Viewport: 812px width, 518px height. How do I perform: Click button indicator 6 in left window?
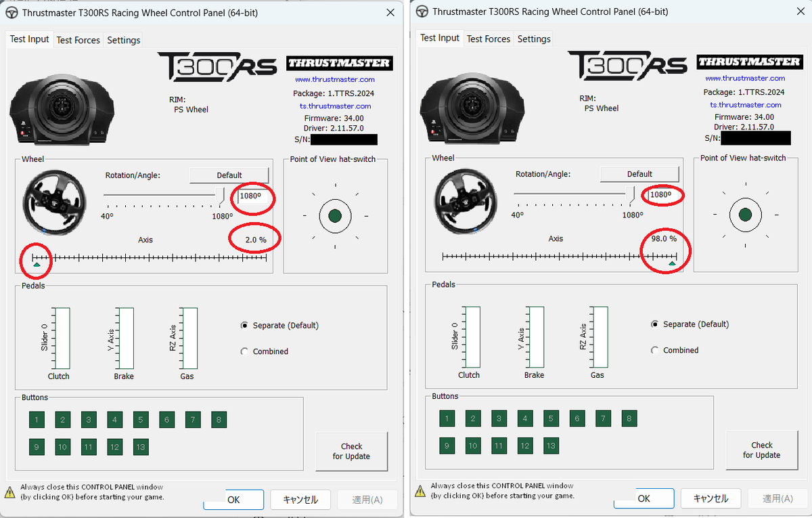click(167, 420)
